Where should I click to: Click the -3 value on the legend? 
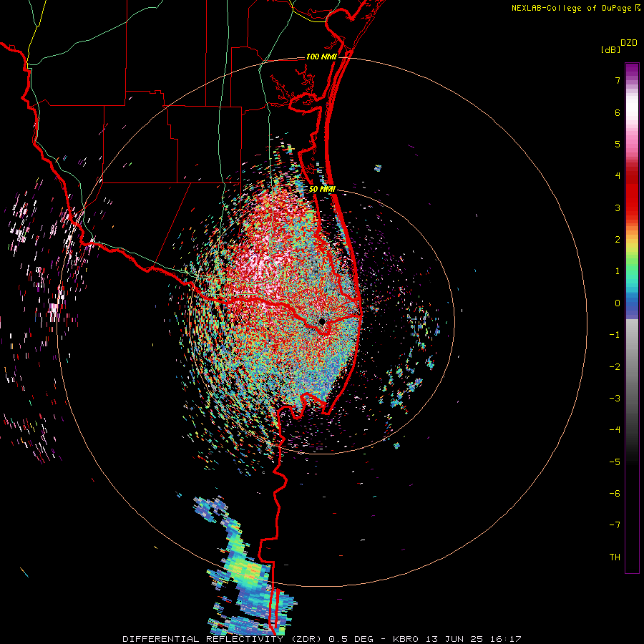pos(615,398)
